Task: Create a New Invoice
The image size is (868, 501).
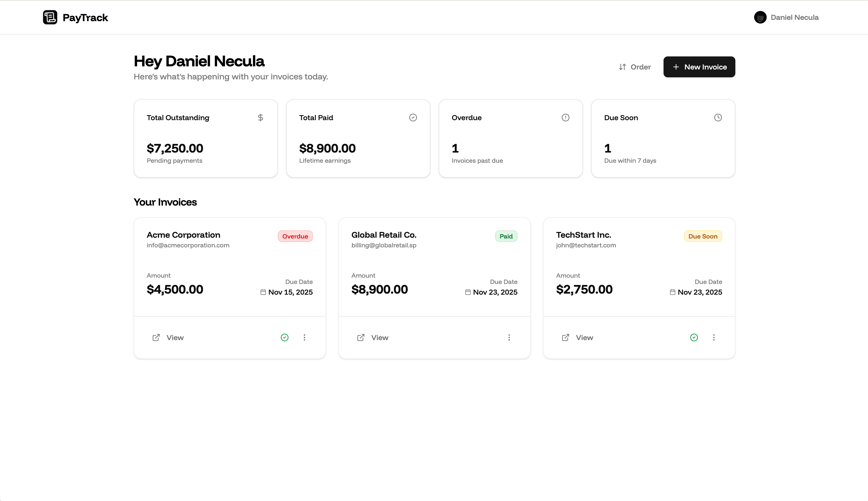Action: 699,67
